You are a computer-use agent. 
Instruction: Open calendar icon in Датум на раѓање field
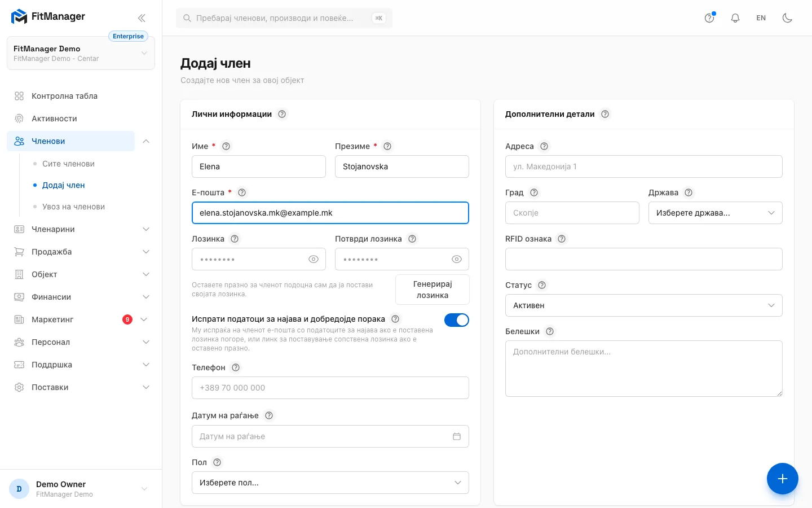pyautogui.click(x=457, y=436)
